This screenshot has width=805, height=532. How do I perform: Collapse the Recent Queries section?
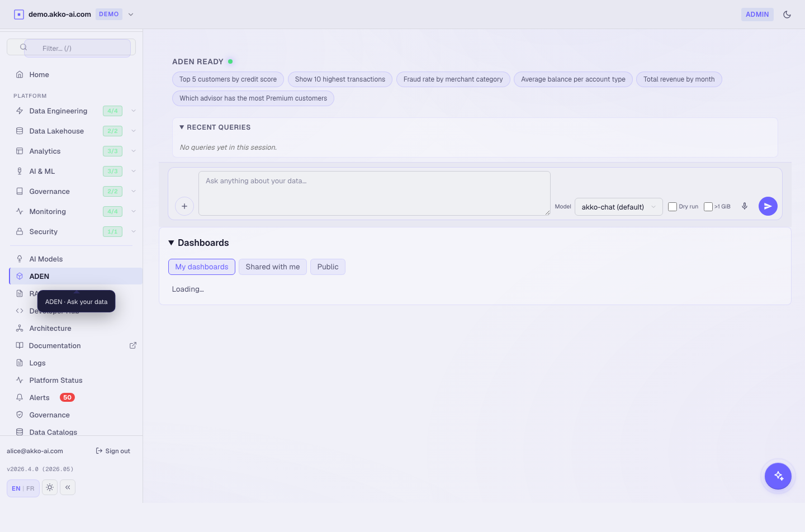tap(215, 127)
